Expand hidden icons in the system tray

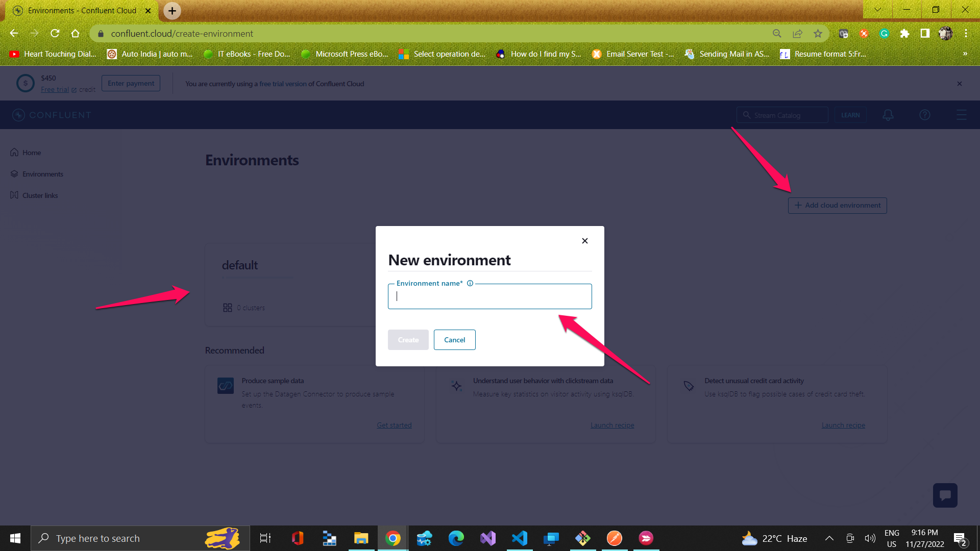[x=829, y=538]
